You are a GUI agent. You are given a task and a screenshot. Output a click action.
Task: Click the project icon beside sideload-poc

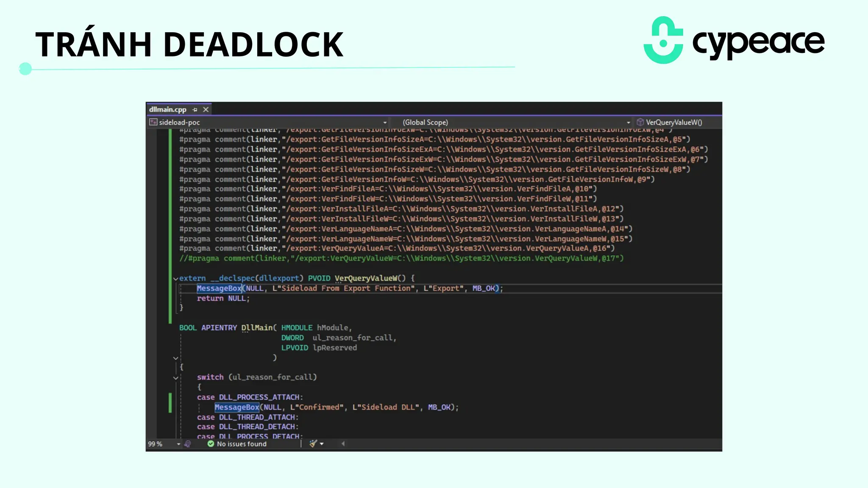(153, 122)
